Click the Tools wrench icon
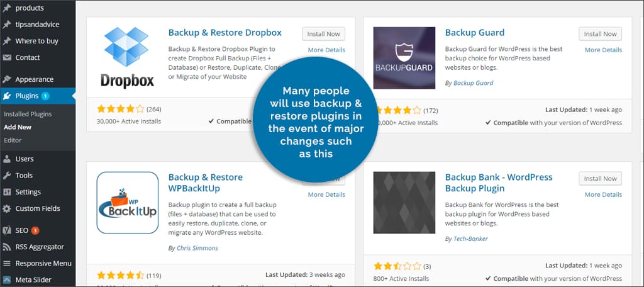The height and width of the screenshot is (287, 644). point(7,176)
